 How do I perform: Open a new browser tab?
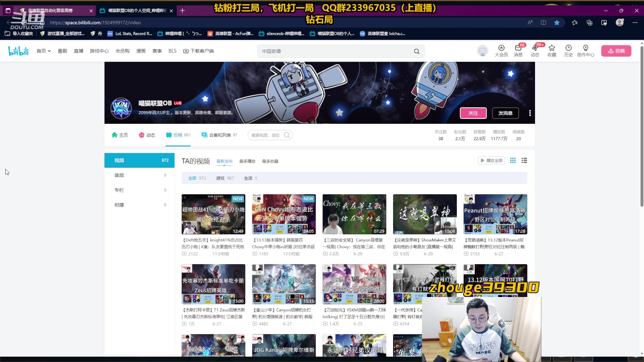click(182, 11)
